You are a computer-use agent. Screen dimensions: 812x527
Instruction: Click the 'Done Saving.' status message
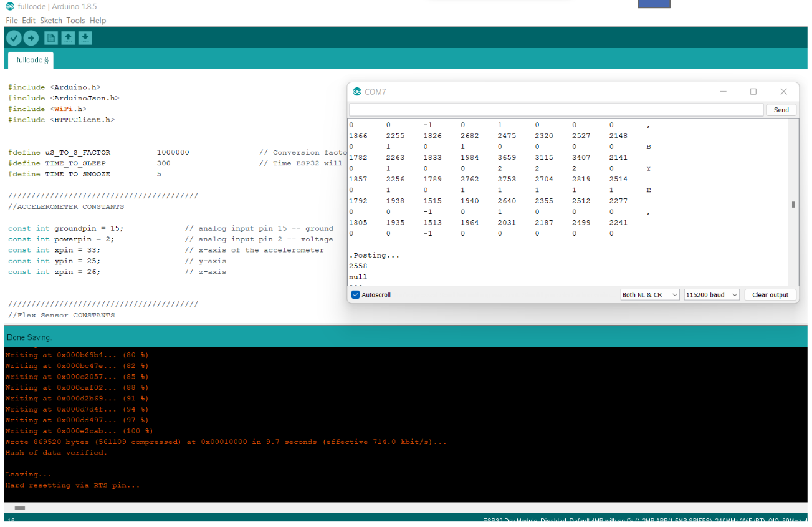coord(29,337)
